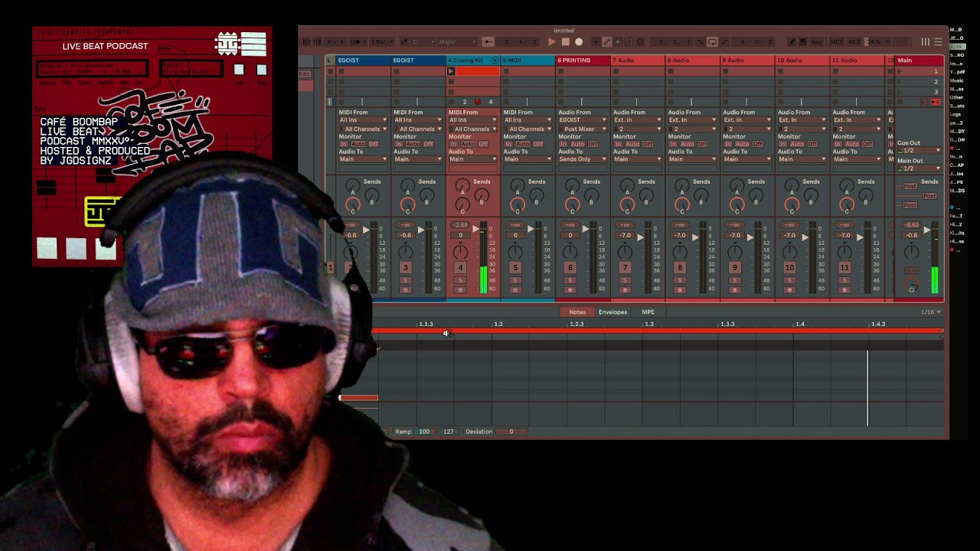Screen dimensions: 980x551
Task: Toggle the Loop switch in transport
Action: [712, 42]
